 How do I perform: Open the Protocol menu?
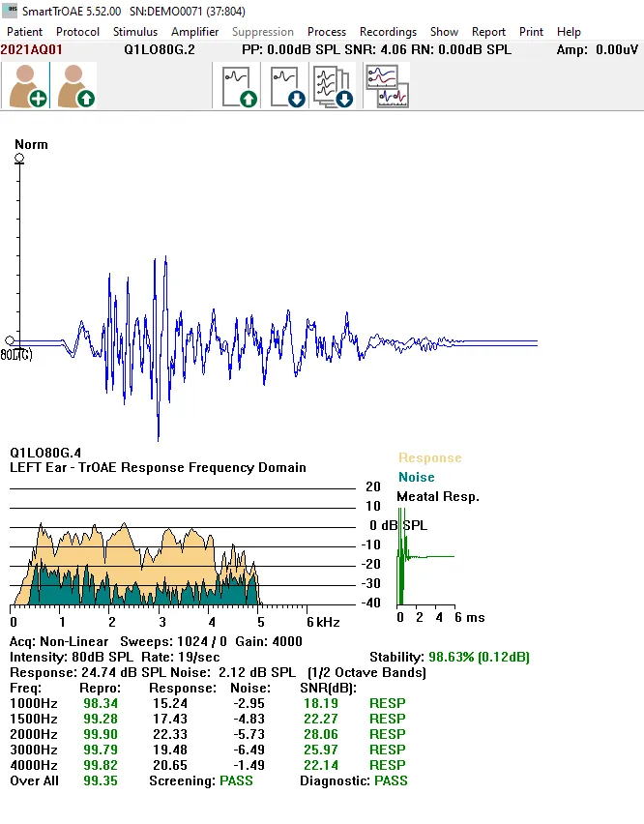click(x=77, y=32)
